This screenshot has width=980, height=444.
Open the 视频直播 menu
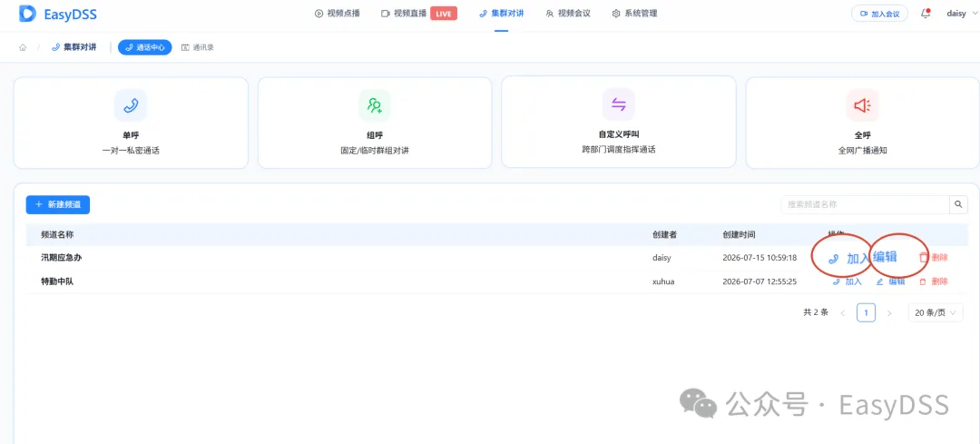pos(403,13)
